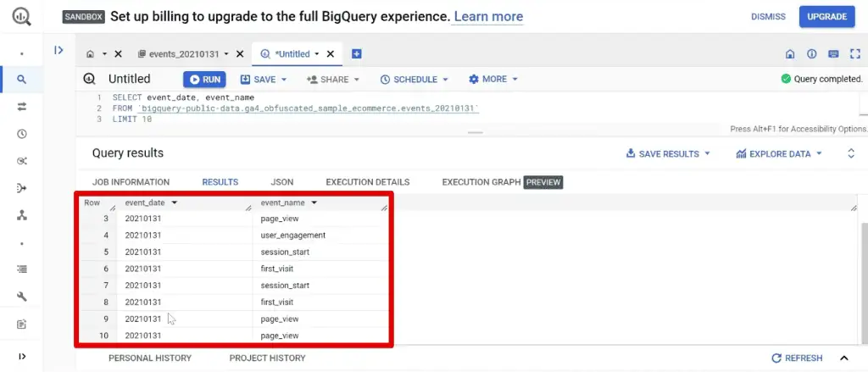This screenshot has width=868, height=372.
Task: Open EXECUTION GRAPH tab
Action: (x=481, y=182)
